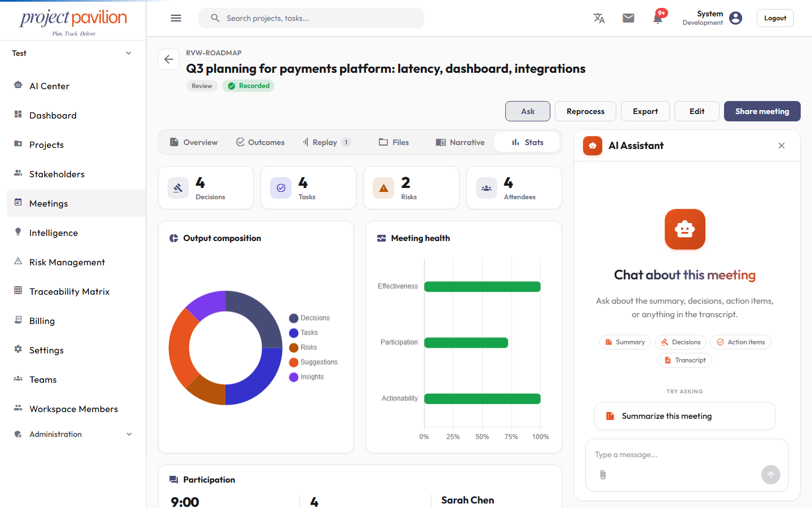Open the System user avatar
This screenshot has height=508, width=812.
tap(735, 18)
